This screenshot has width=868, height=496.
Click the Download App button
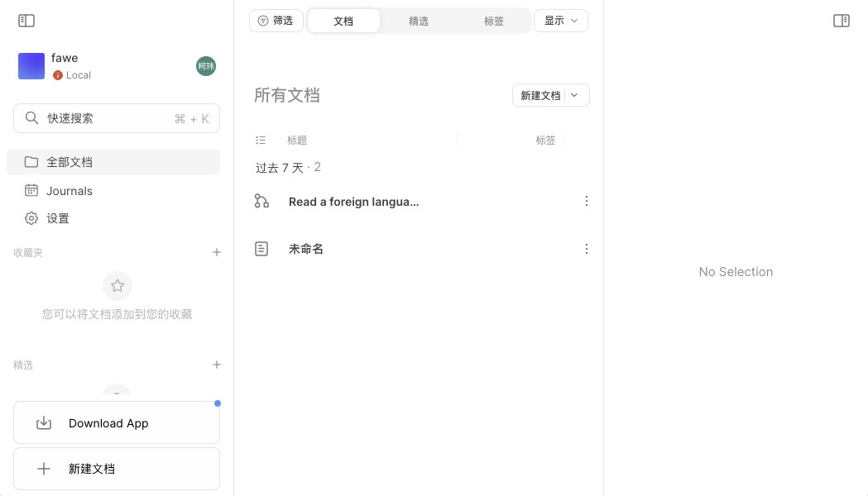[x=117, y=423]
